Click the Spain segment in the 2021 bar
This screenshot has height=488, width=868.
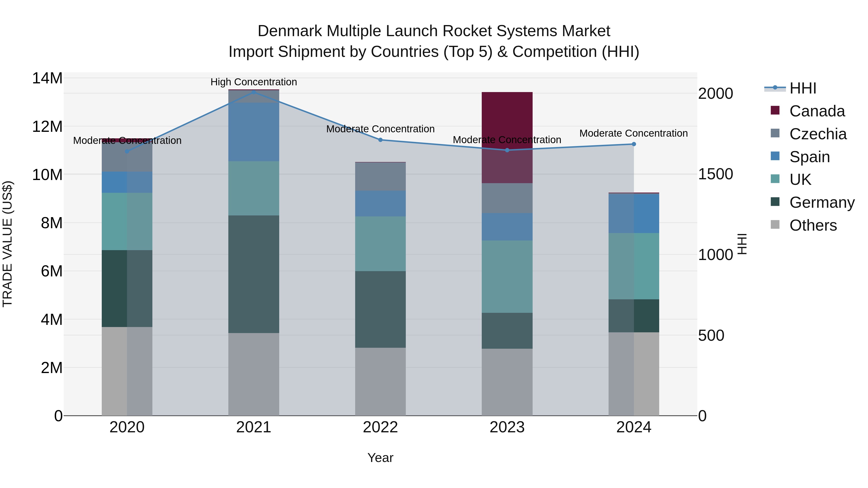[x=254, y=132]
